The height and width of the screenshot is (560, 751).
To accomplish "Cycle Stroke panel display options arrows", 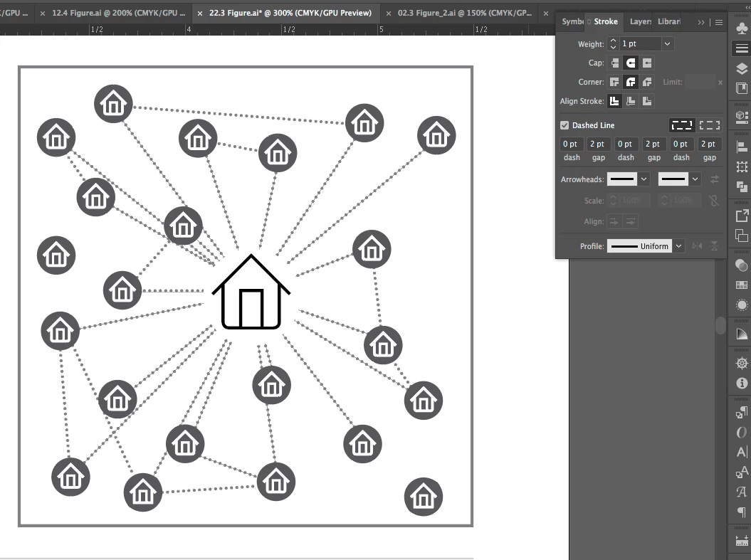I will pyautogui.click(x=589, y=21).
